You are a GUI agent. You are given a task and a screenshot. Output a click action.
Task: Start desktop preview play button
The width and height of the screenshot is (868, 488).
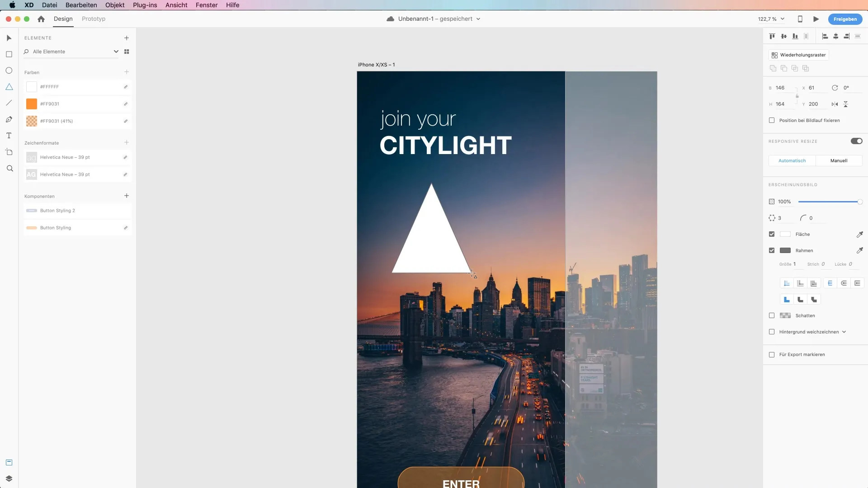tap(816, 19)
